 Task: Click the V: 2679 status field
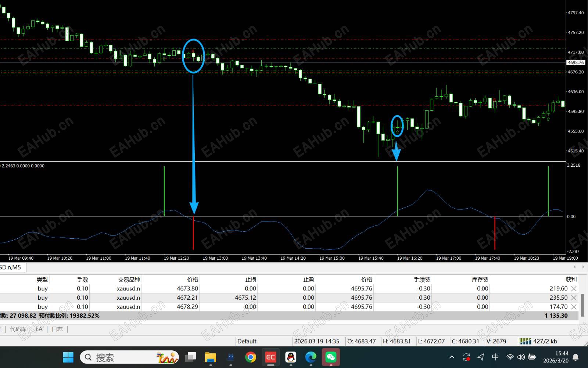pyautogui.click(x=496, y=341)
